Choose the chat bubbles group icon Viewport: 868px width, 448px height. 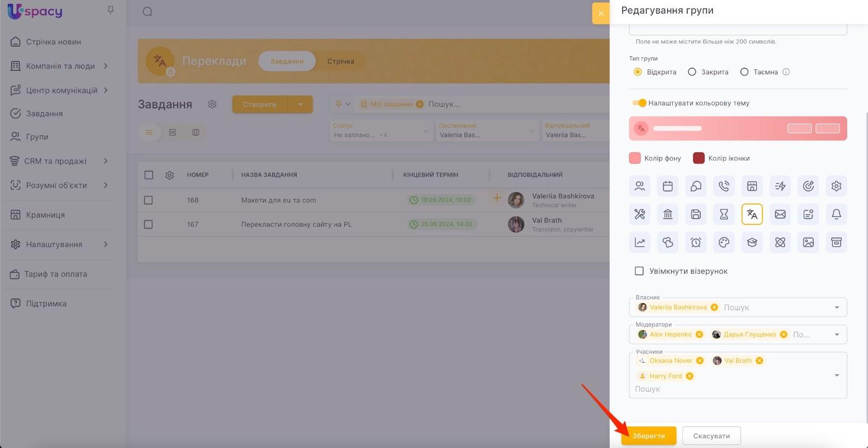[696, 186]
